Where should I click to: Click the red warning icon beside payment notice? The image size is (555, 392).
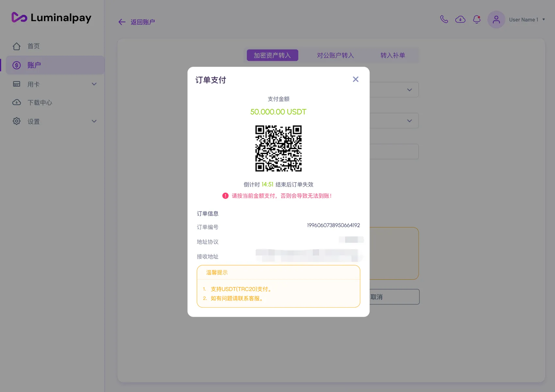pyautogui.click(x=225, y=196)
